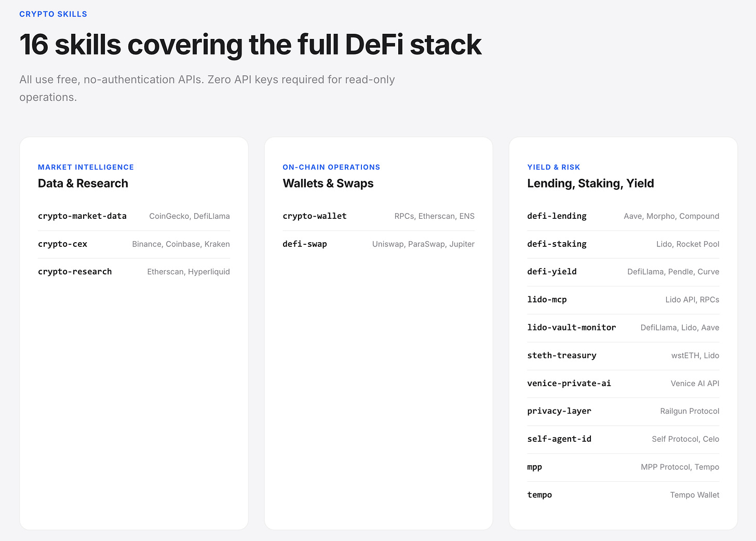Select the self-agent-id skill name
Image resolution: width=756 pixels, height=541 pixels.
pos(559,439)
